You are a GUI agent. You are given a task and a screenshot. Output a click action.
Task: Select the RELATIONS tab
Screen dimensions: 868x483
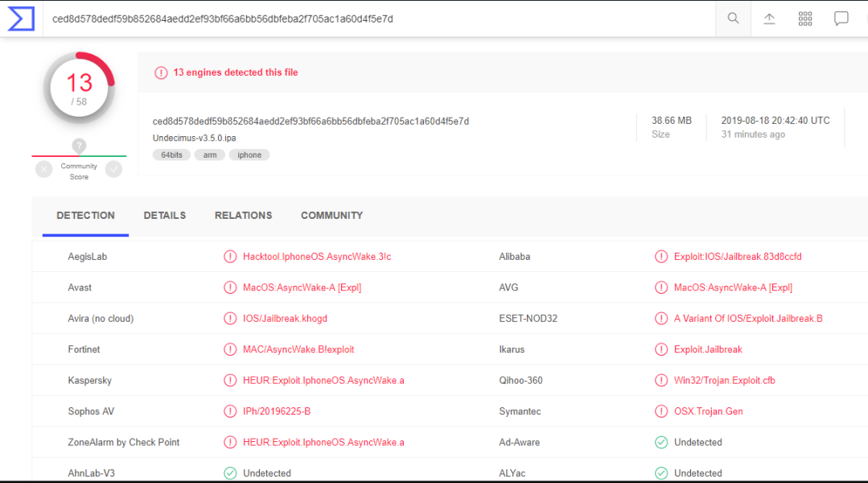pyautogui.click(x=243, y=216)
